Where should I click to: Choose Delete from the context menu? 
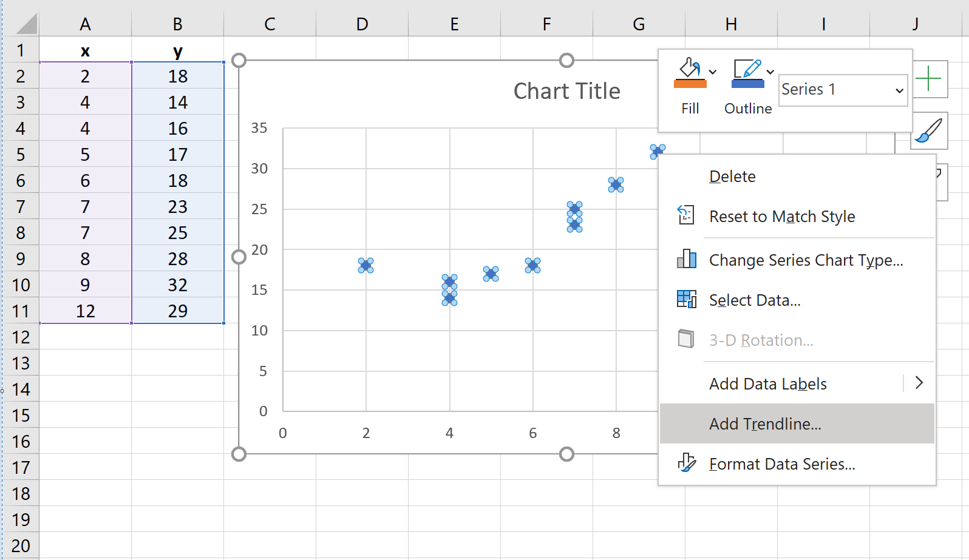coord(732,177)
